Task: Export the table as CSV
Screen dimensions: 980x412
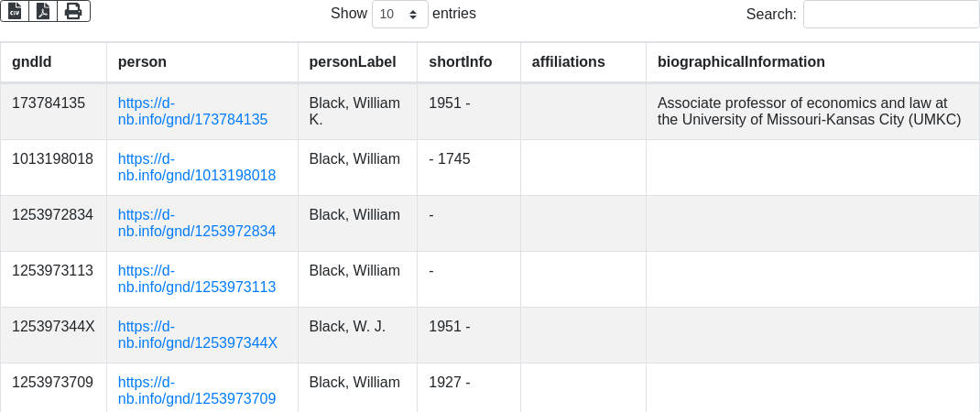Action: 15,11
